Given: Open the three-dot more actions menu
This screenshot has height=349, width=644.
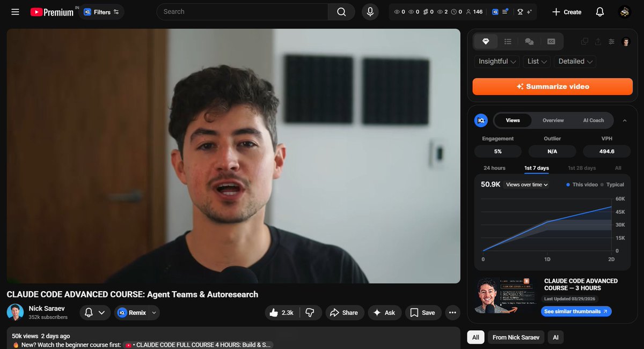Looking at the screenshot, I should [452, 313].
